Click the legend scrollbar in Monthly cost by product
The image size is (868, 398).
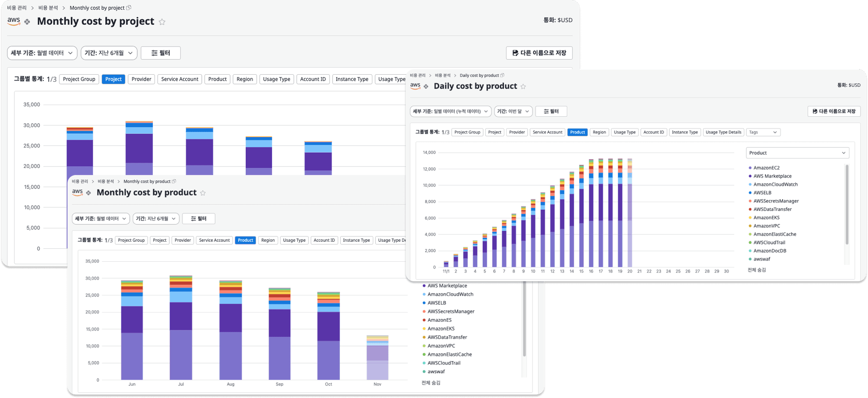click(x=524, y=319)
